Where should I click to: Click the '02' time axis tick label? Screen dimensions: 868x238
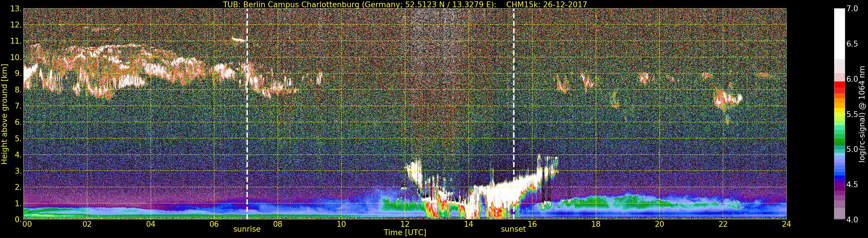click(87, 224)
